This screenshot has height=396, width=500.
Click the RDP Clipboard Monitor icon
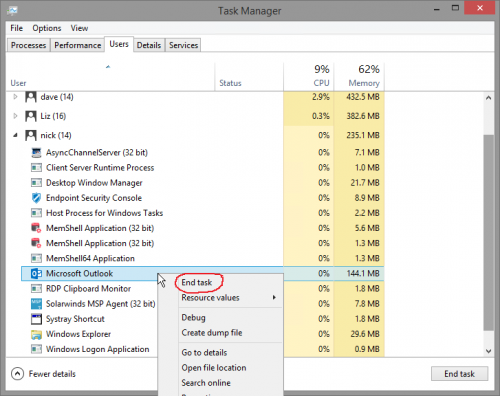point(36,289)
